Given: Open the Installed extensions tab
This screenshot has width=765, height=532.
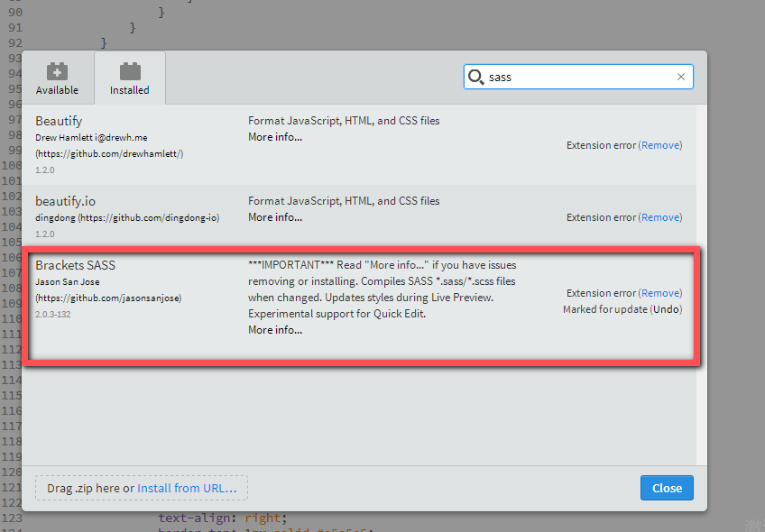Looking at the screenshot, I should 130,78.
